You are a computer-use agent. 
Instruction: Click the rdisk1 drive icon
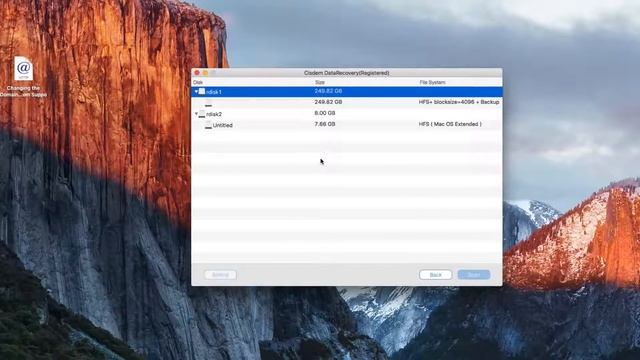click(202, 91)
